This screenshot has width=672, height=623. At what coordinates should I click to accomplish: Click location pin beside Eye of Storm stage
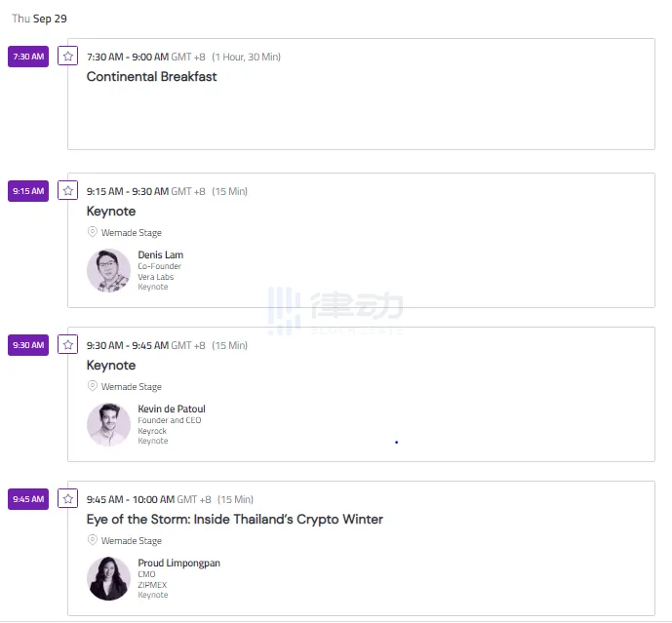92,540
